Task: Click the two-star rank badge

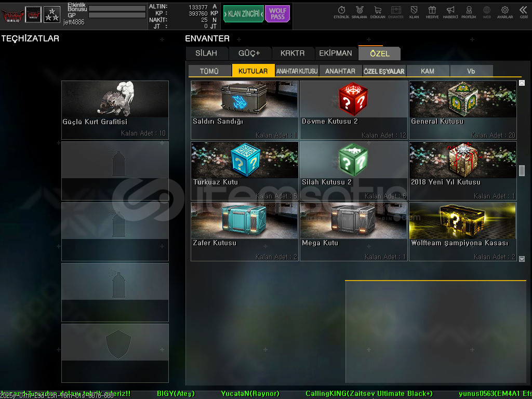Action: pyautogui.click(x=52, y=15)
